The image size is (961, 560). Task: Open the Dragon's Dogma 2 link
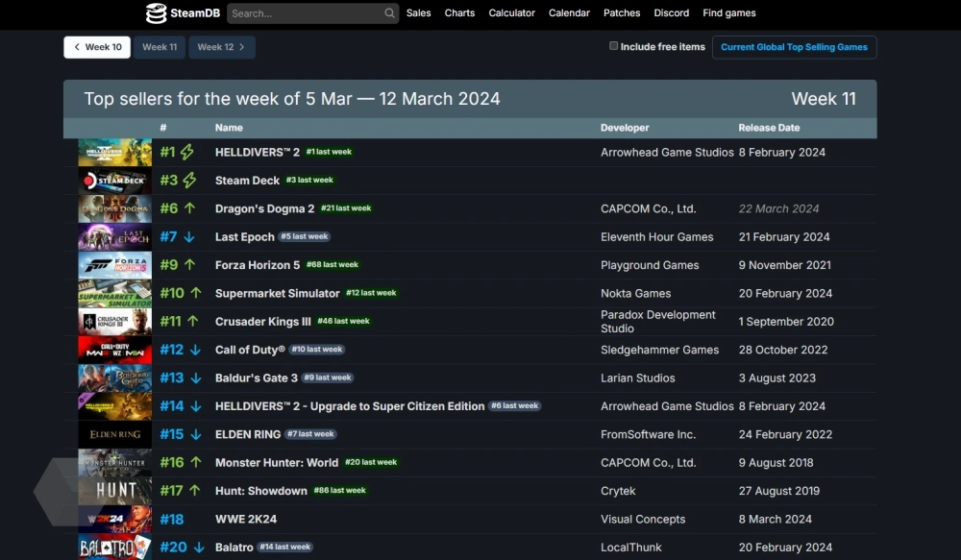264,208
